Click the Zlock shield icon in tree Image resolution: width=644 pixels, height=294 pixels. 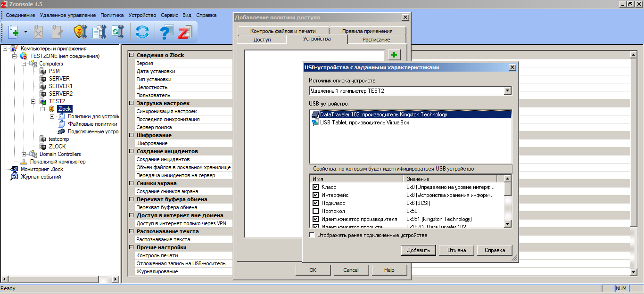point(52,109)
